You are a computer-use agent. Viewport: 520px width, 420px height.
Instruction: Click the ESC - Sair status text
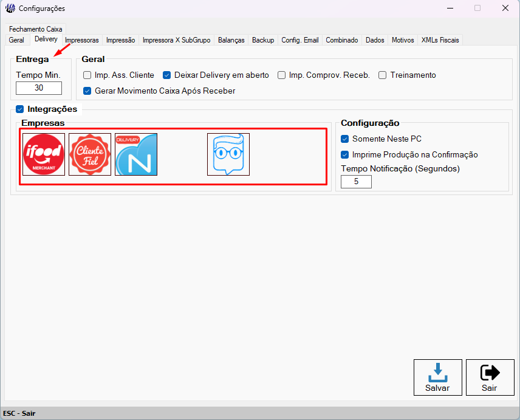coord(19,413)
